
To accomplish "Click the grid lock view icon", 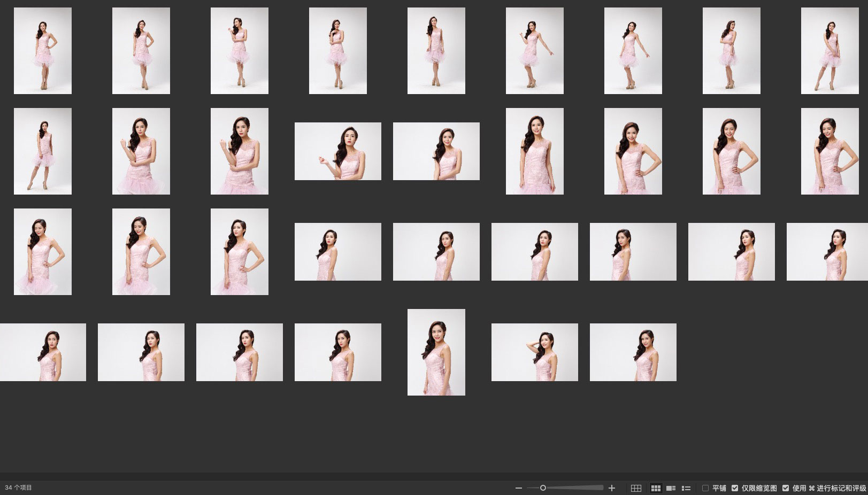I will 636,488.
